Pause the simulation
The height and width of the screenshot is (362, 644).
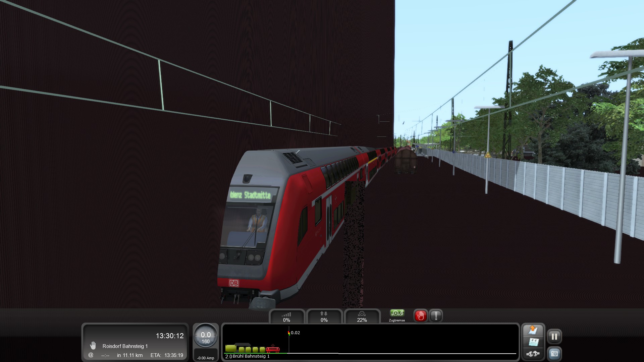tap(554, 336)
